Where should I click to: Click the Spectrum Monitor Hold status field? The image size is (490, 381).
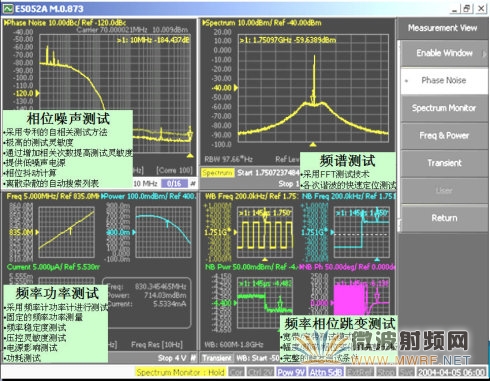[180, 372]
